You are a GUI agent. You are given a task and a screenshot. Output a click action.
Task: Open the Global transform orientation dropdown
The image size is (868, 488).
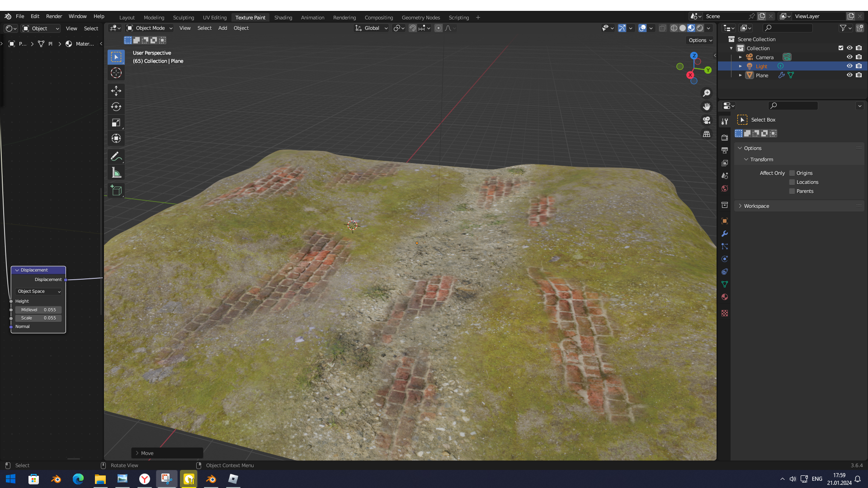pos(372,28)
